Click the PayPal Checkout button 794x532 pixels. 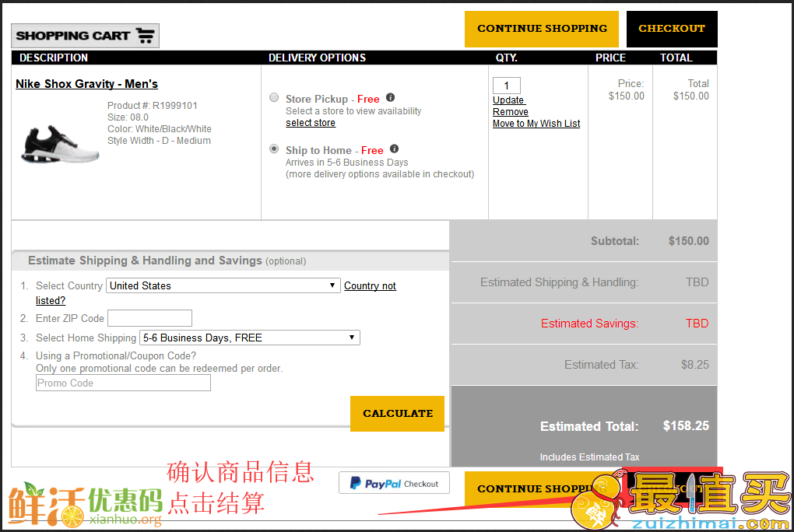pos(394,484)
